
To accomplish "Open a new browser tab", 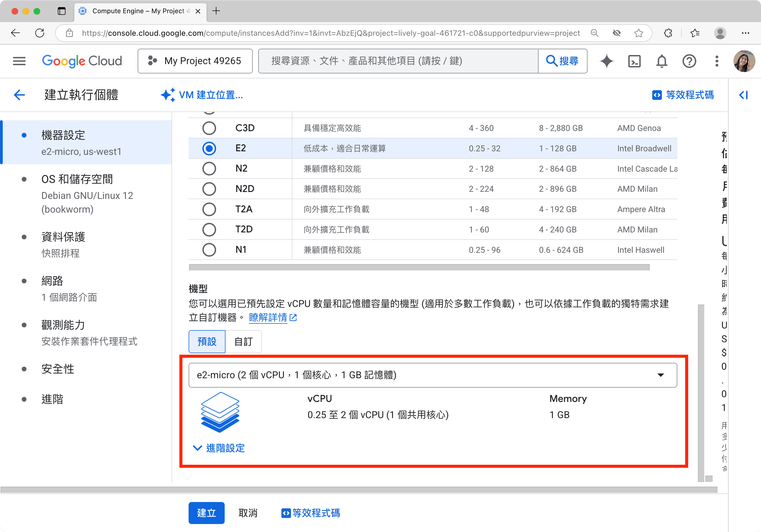I will point(216,11).
